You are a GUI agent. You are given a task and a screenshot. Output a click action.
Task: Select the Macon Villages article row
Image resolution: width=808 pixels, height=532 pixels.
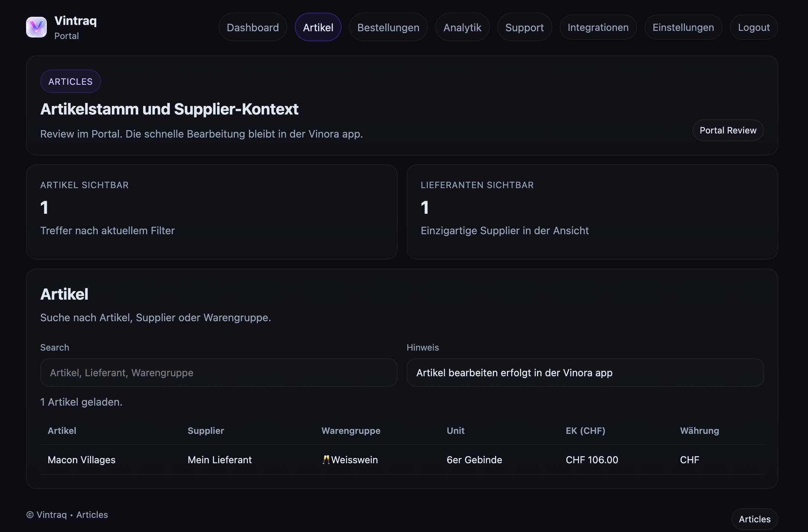pyautogui.click(x=82, y=460)
